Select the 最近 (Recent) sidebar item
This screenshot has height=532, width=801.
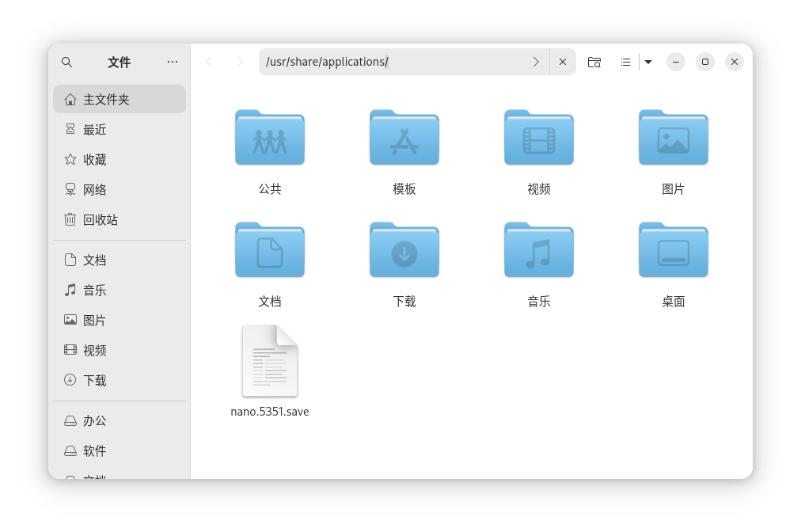pos(95,129)
